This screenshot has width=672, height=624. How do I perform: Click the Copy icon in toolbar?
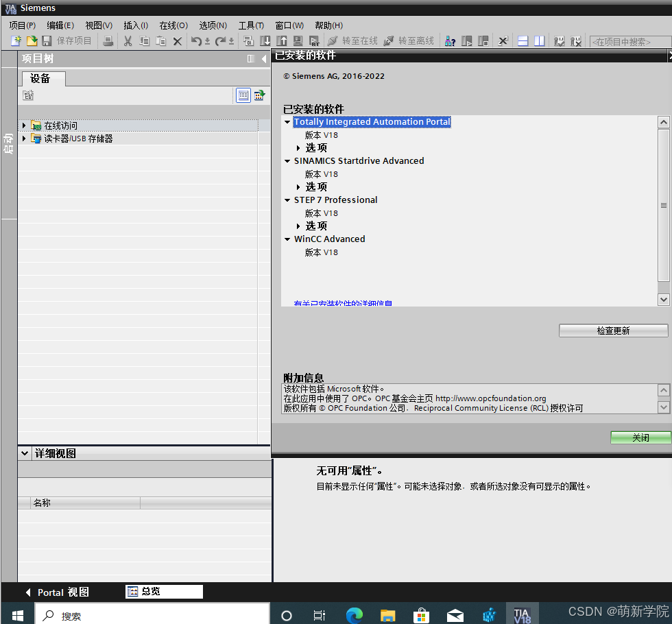pyautogui.click(x=145, y=40)
